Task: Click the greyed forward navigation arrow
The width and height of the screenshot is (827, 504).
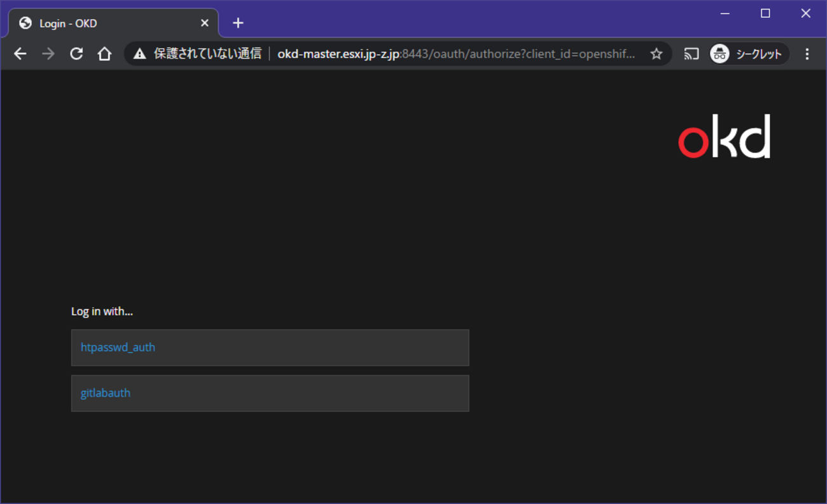Action: pyautogui.click(x=48, y=54)
